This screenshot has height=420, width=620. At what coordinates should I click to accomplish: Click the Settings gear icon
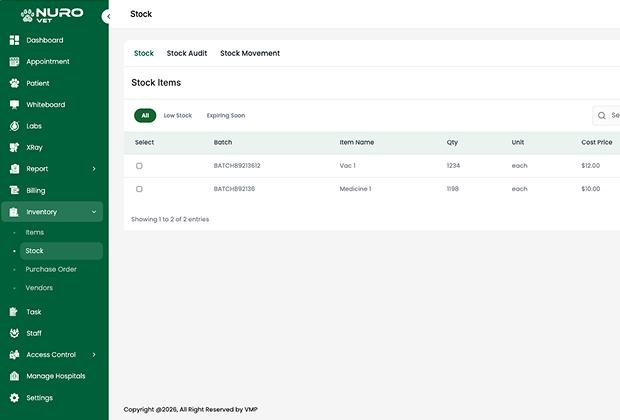[14, 397]
